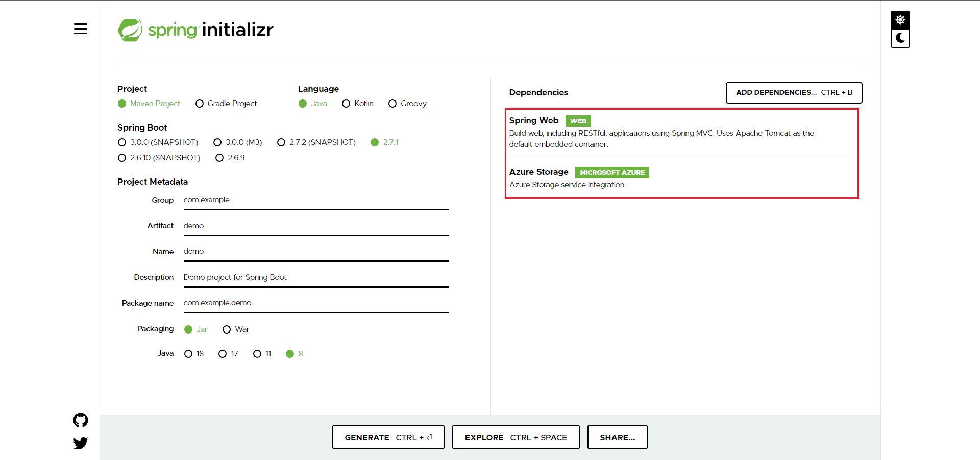Click the WEB tag on Spring Web
Image resolution: width=980 pixels, height=460 pixels.
click(x=578, y=121)
